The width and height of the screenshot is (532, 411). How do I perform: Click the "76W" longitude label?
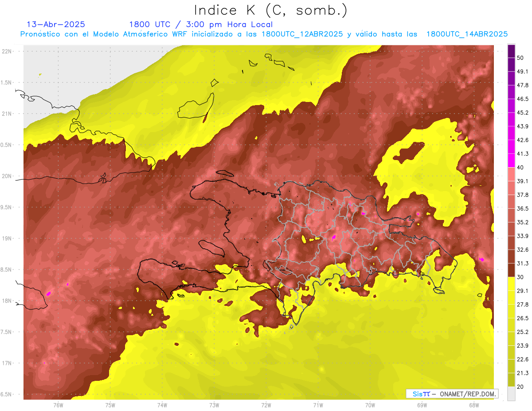click(x=58, y=405)
